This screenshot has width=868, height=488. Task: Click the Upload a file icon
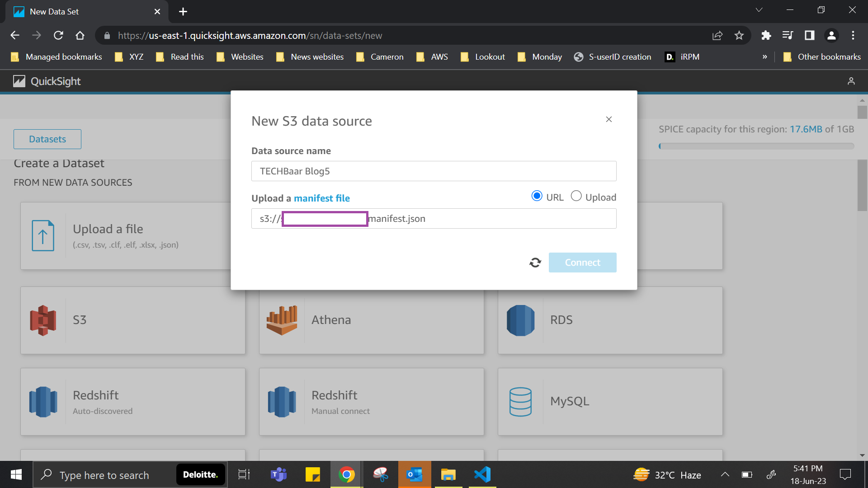click(43, 235)
